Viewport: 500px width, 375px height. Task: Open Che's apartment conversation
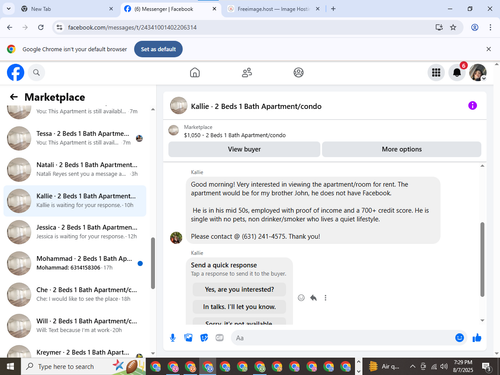pos(75,294)
